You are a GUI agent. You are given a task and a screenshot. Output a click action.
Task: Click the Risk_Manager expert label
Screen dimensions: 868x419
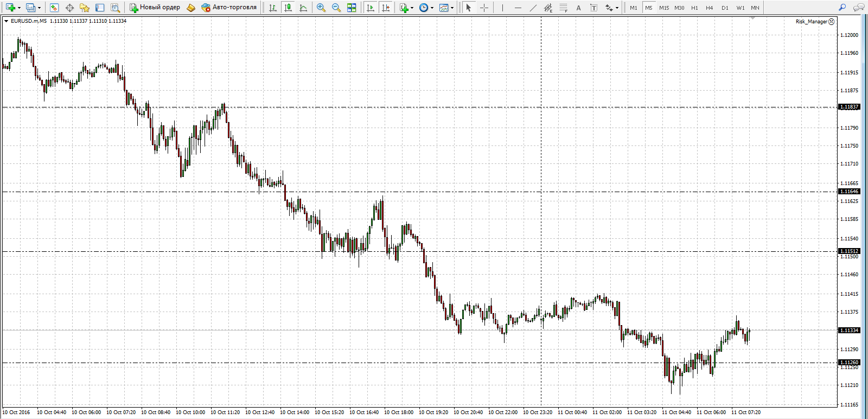815,22
